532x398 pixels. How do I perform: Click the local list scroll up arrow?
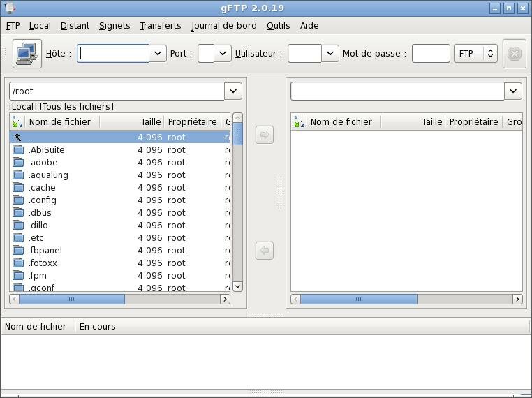237,118
